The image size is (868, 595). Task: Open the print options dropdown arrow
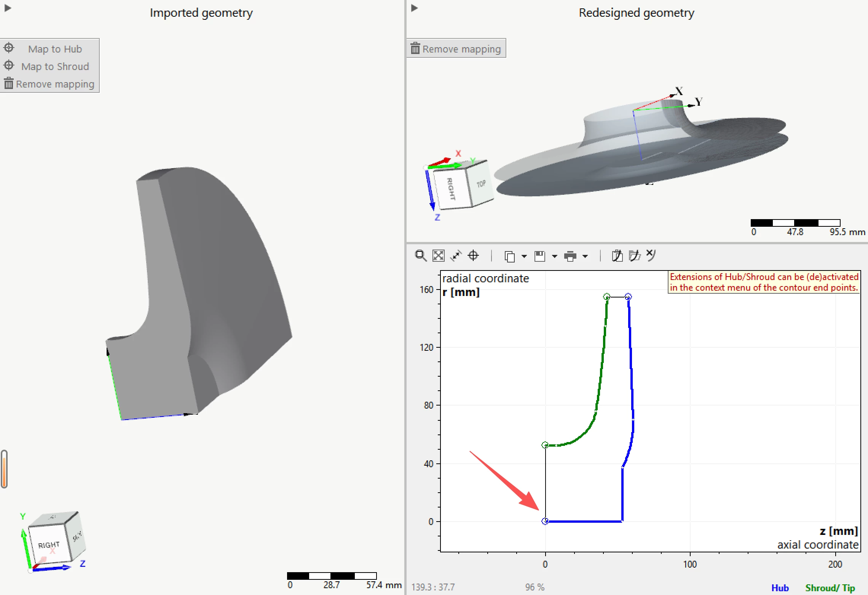(585, 256)
